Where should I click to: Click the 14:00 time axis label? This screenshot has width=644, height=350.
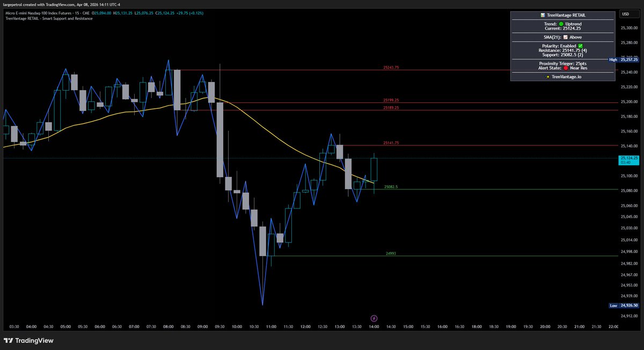(x=374, y=326)
